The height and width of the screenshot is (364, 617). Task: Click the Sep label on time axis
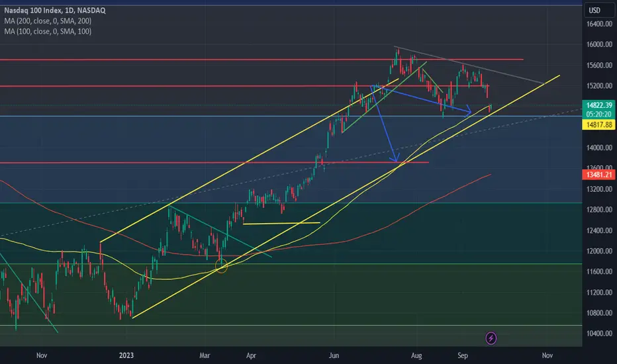pyautogui.click(x=463, y=355)
